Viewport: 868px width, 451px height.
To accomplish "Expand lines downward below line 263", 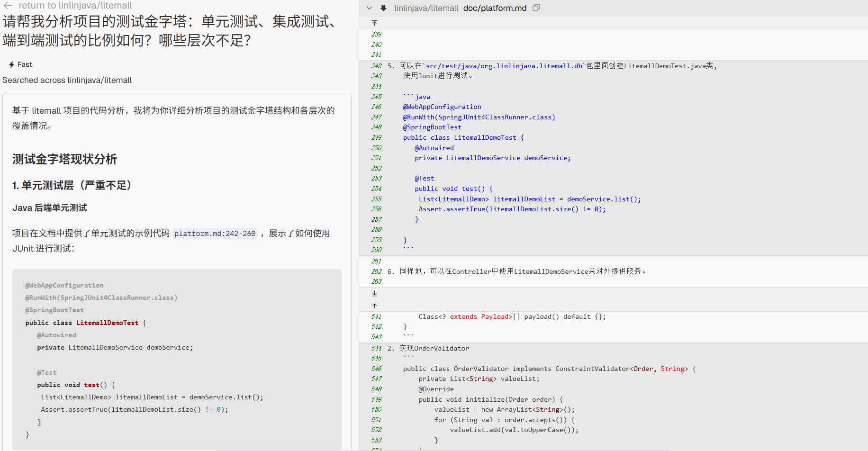I will [x=374, y=294].
